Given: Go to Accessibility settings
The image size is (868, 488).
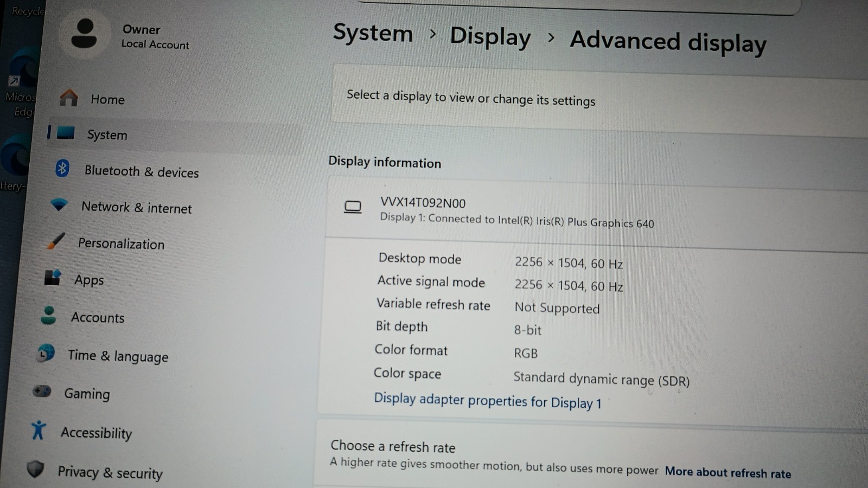Looking at the screenshot, I should click(96, 433).
